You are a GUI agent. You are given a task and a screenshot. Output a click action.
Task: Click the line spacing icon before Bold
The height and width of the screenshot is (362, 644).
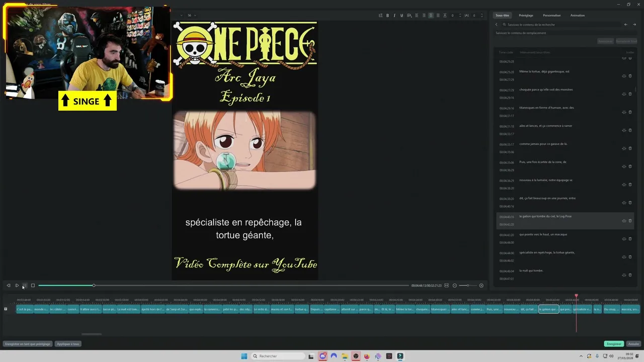coord(380,16)
